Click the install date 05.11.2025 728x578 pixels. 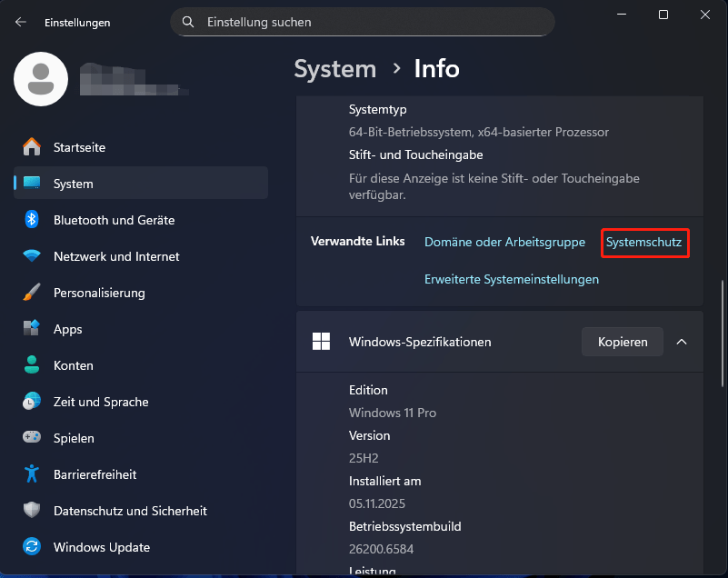pyautogui.click(x=377, y=503)
